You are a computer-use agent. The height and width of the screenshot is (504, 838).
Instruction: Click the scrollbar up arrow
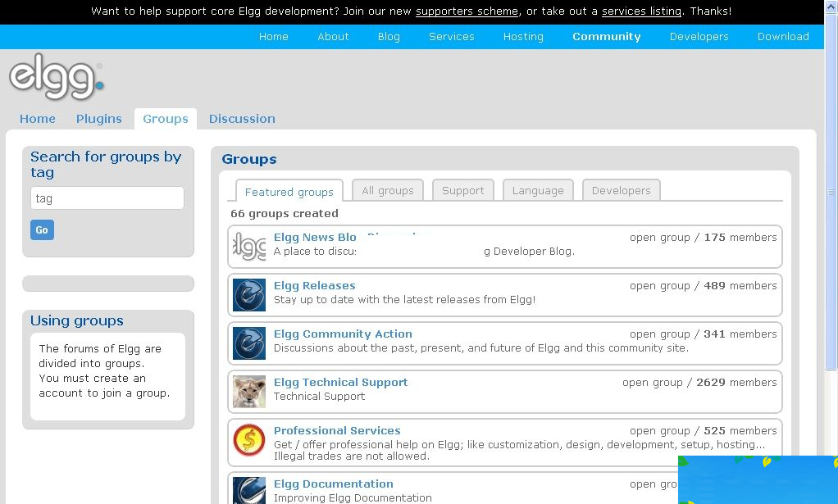[x=831, y=6]
